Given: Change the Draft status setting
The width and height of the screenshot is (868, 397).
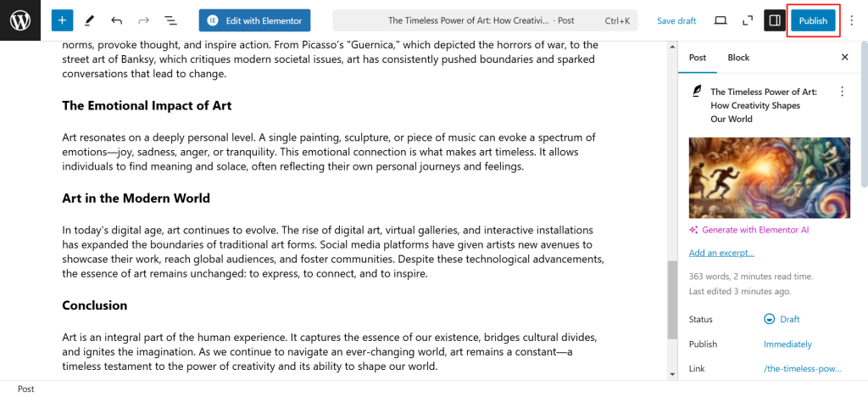Looking at the screenshot, I should (782, 319).
